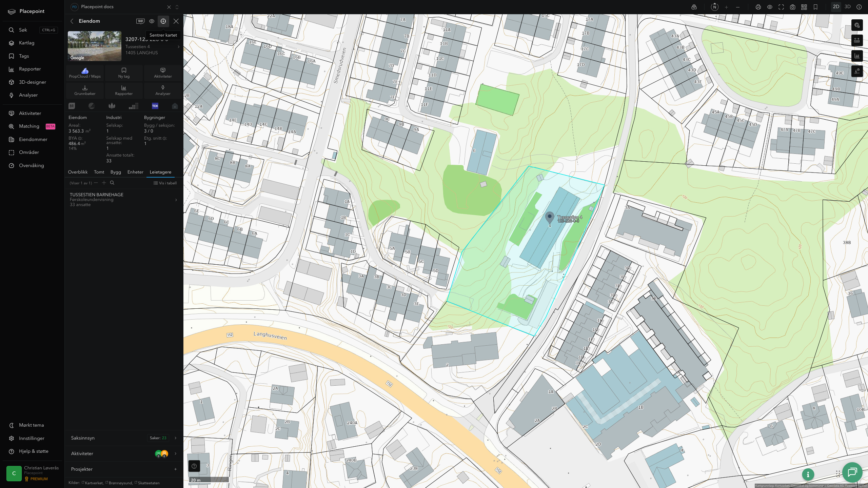Screen dimensions: 868x488
Task: Create a new tag with Ny tag
Action: pyautogui.click(x=124, y=73)
